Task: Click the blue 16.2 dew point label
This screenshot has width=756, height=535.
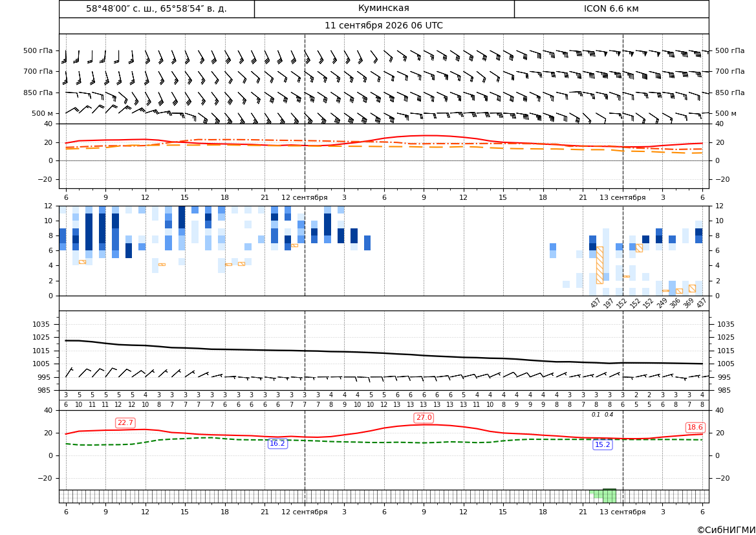Action: tap(277, 443)
